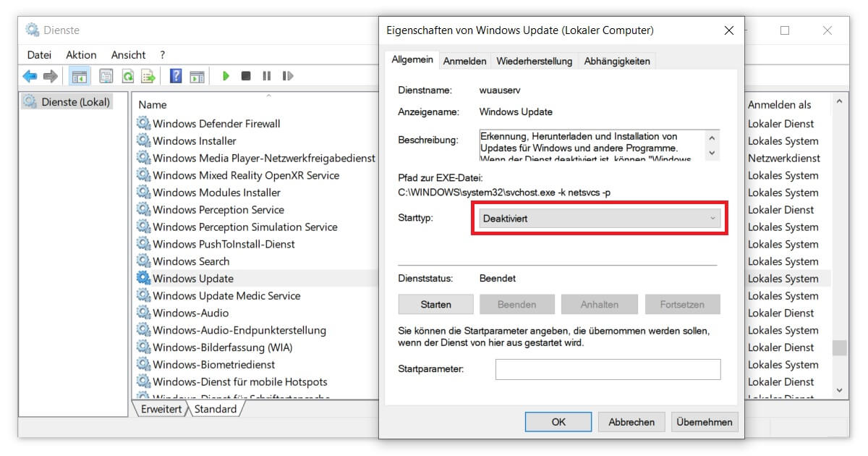Viewport: 868px width, 456px height.
Task: Stop the service with the square toolbar icon
Action: click(x=247, y=75)
